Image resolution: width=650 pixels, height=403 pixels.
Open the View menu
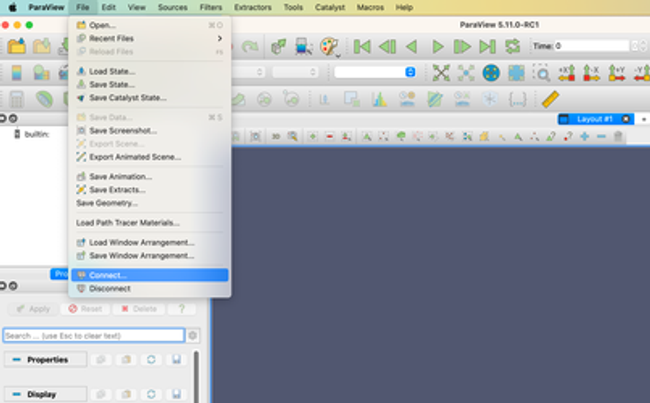(x=136, y=7)
